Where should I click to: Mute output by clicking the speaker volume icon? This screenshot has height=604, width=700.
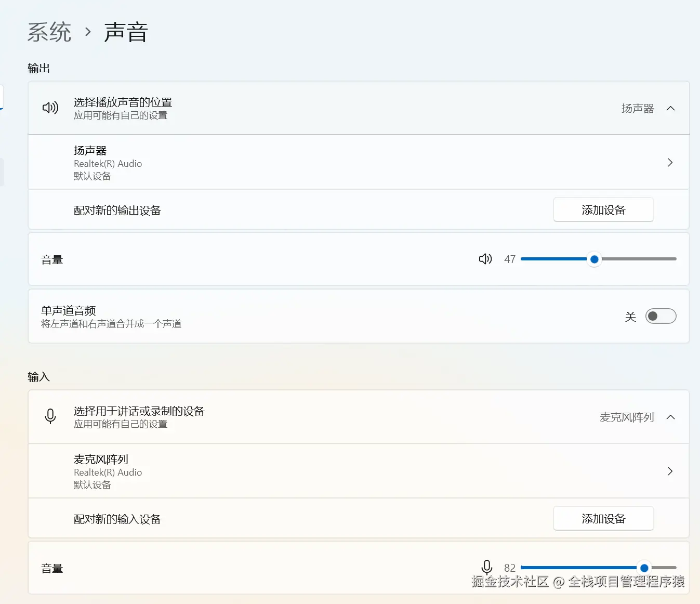(x=484, y=259)
